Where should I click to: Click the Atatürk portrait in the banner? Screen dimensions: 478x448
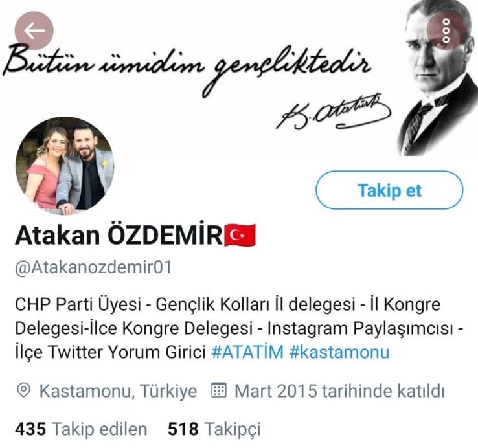pos(438,78)
